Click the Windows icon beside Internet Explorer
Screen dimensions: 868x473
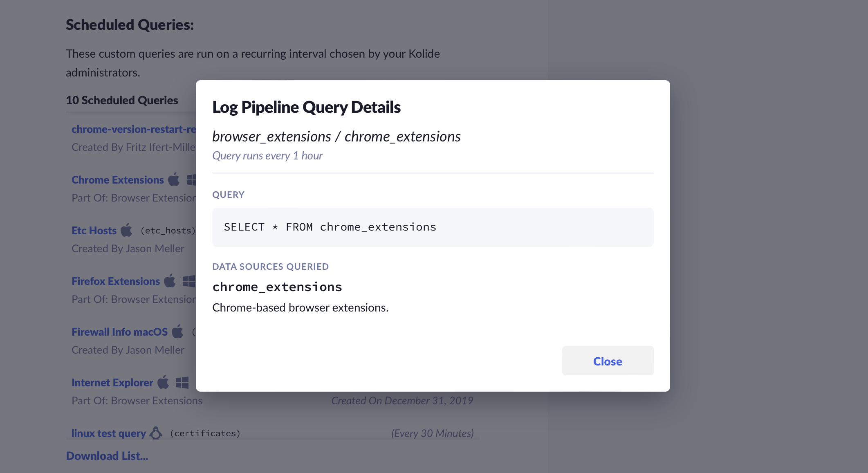[x=182, y=382]
